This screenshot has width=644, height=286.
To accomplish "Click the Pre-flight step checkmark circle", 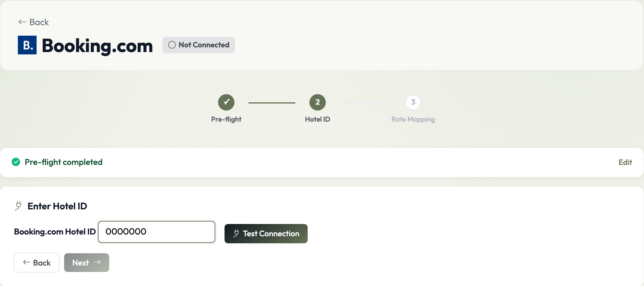I will tap(226, 102).
